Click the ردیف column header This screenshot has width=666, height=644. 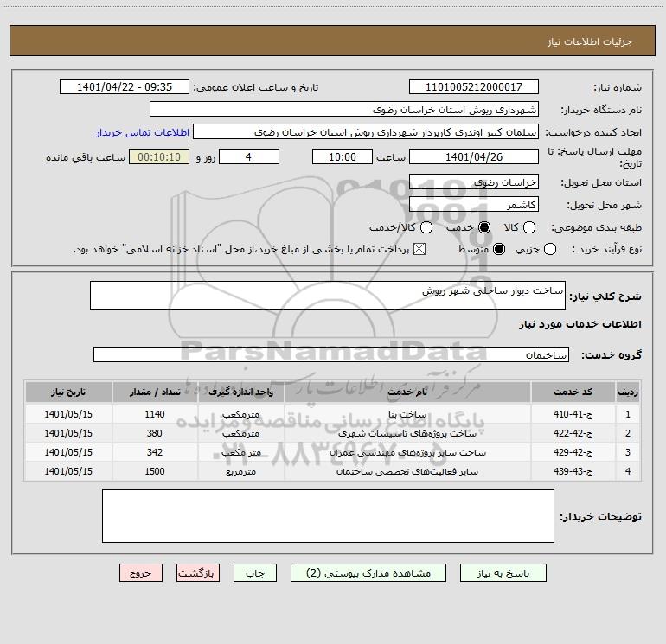(x=628, y=392)
